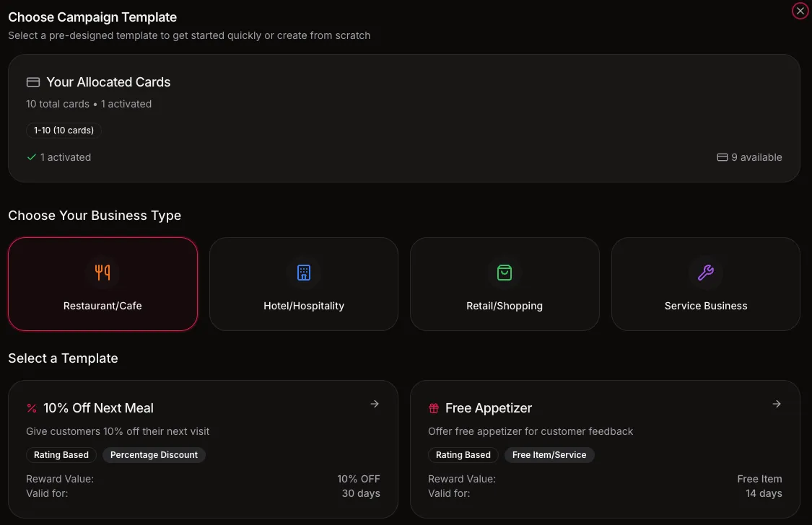The height and width of the screenshot is (525, 812).
Task: Click the fork and knife restaurant icon
Action: tap(102, 273)
